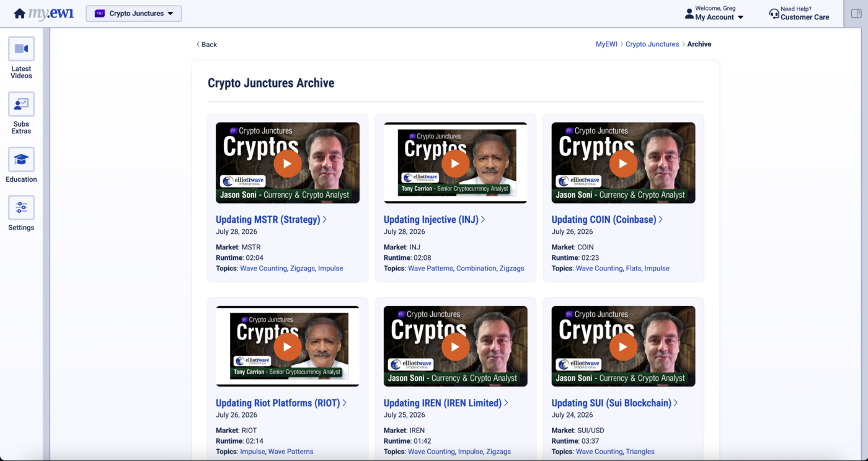The image size is (868, 461).
Task: Open the Crypto Junctures service dropdown
Action: (x=134, y=14)
